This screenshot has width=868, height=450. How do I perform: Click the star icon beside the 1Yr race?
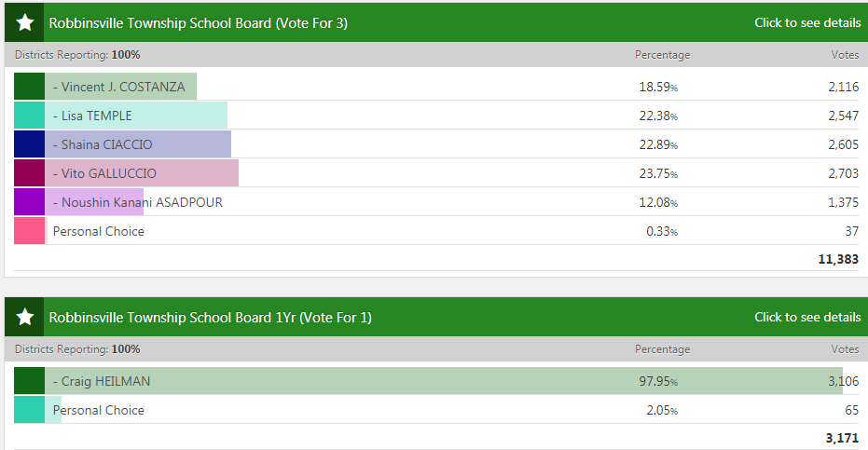tap(25, 318)
